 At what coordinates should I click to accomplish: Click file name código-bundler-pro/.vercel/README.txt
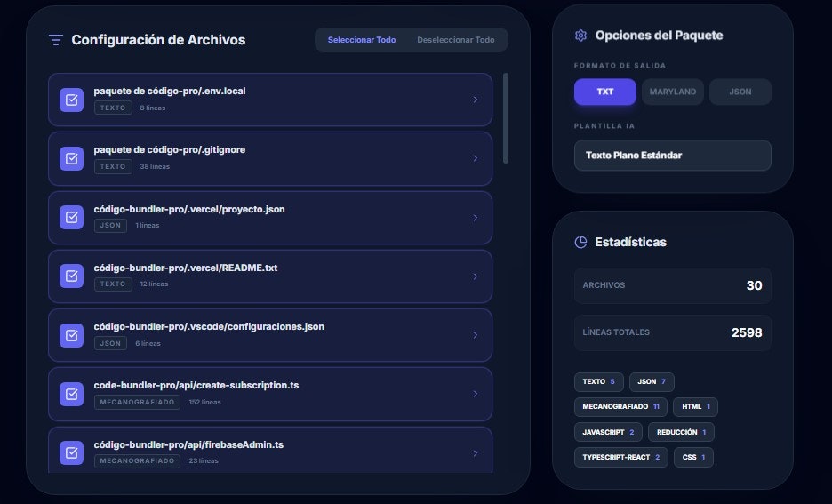(186, 268)
